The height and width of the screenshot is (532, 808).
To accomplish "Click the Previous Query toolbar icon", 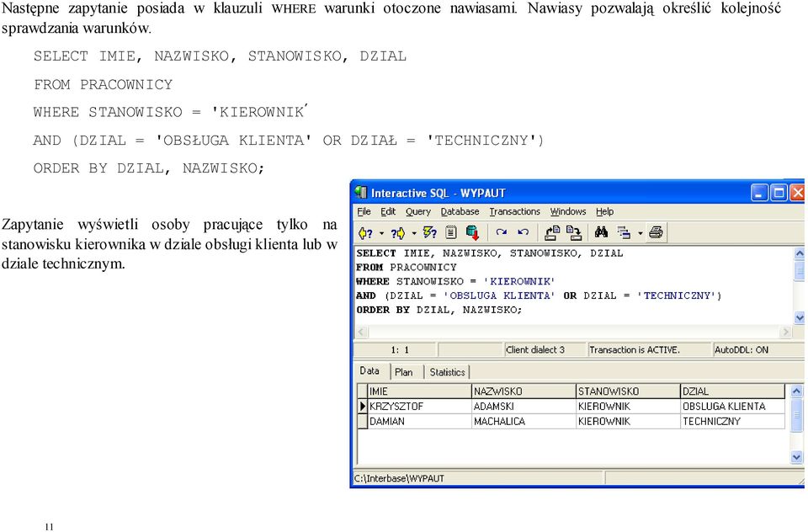I will [365, 233].
